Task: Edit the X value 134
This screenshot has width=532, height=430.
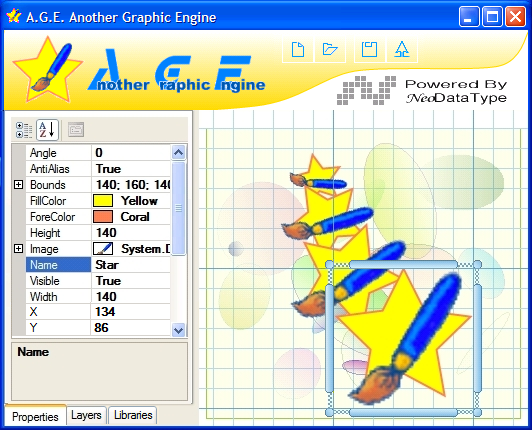Action: tap(131, 312)
